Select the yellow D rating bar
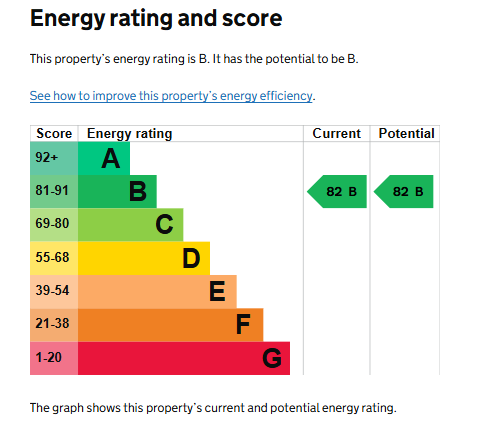486x429 pixels. [144, 258]
